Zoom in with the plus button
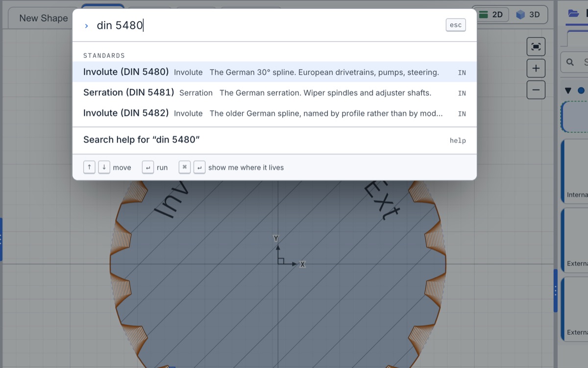This screenshot has height=368, width=588. coord(536,68)
